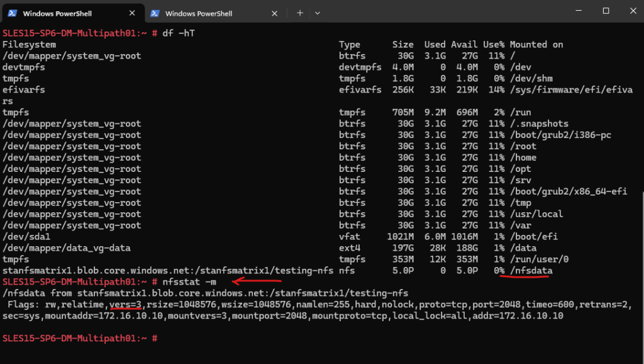Close the second PowerShell tab
Screen dimensions: 644x364
tap(274, 13)
